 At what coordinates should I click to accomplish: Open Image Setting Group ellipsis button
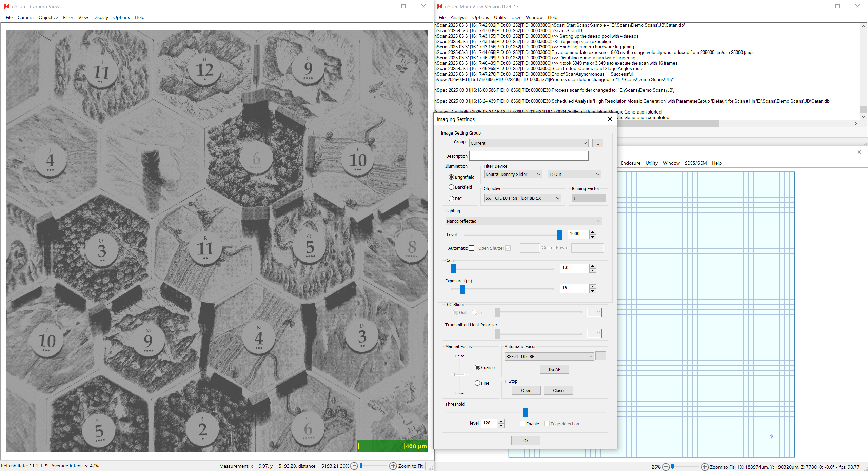(x=597, y=143)
